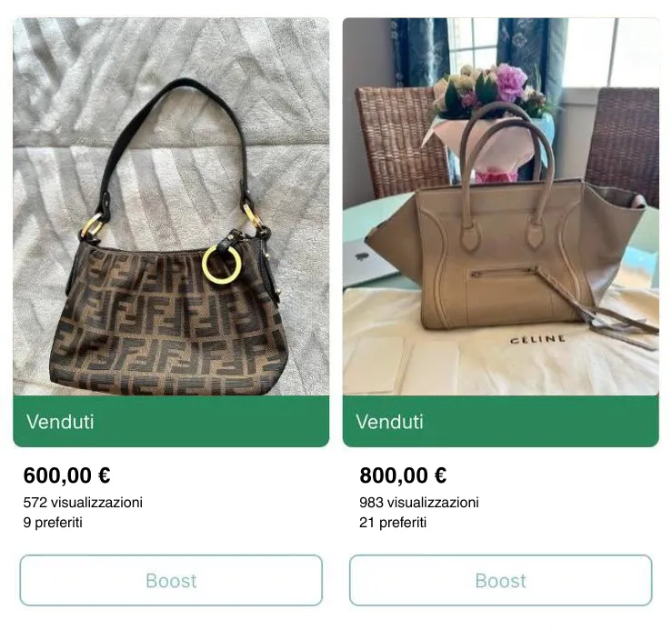Screen dimensions: 672x630
Task: Open the beige Celine tote listing photo
Action: pos(500,206)
